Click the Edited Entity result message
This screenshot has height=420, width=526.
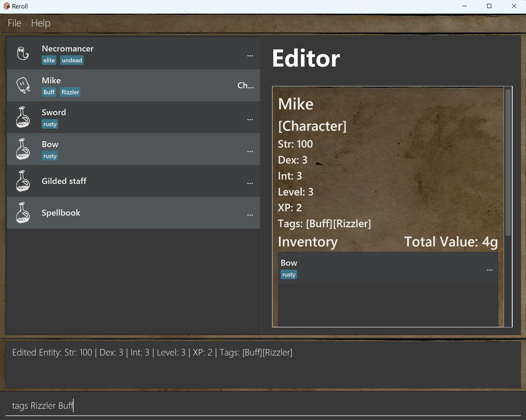(x=152, y=352)
